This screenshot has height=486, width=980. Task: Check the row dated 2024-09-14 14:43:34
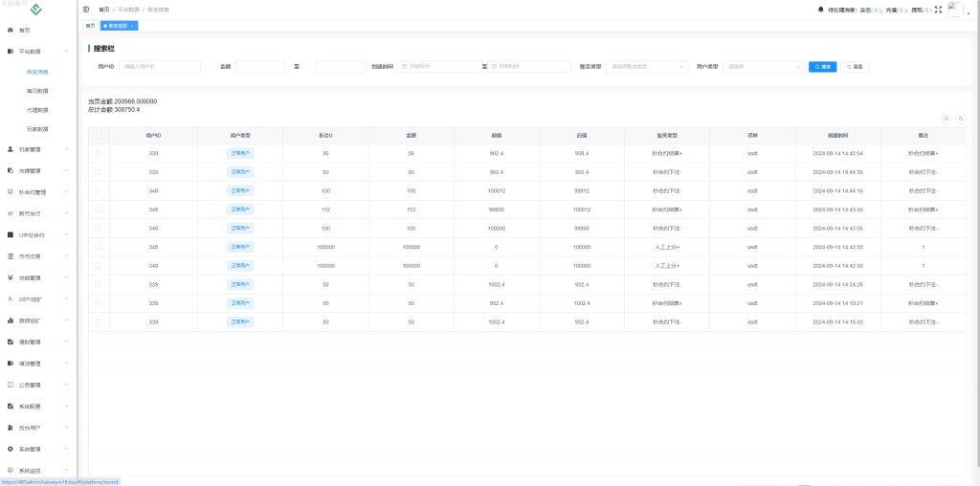pyautogui.click(x=99, y=210)
